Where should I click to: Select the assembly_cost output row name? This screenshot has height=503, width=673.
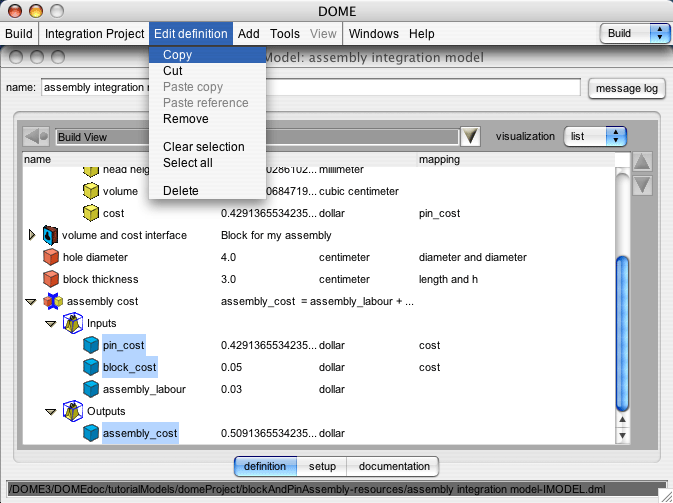(x=140, y=433)
